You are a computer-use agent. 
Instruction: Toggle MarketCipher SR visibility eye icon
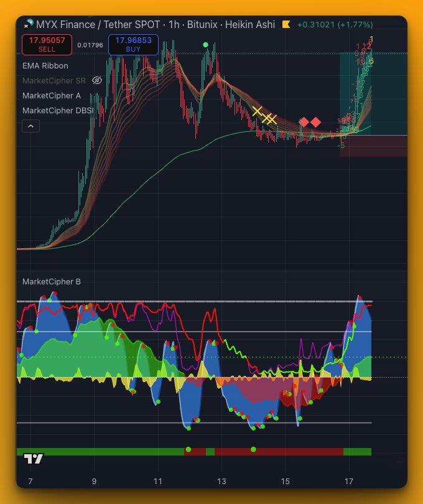coord(97,80)
